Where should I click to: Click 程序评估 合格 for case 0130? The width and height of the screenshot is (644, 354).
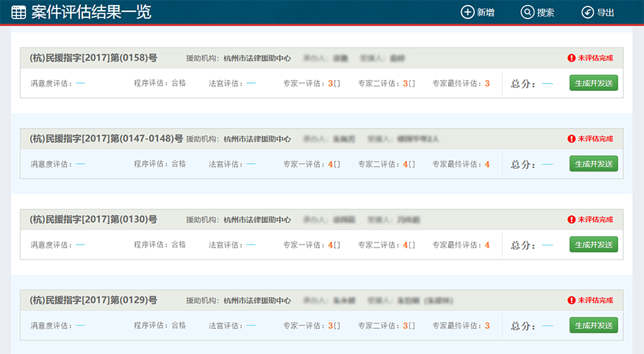pos(179,245)
